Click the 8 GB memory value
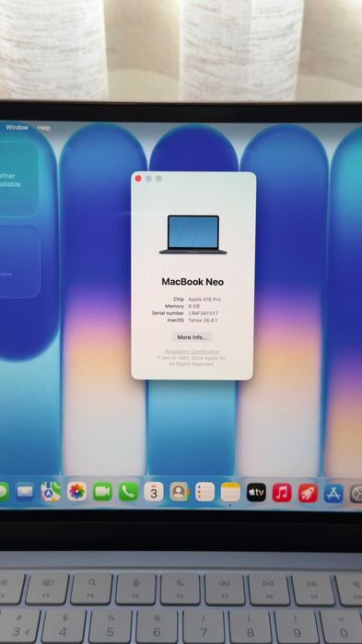This screenshot has height=644, width=362. pos(194,307)
